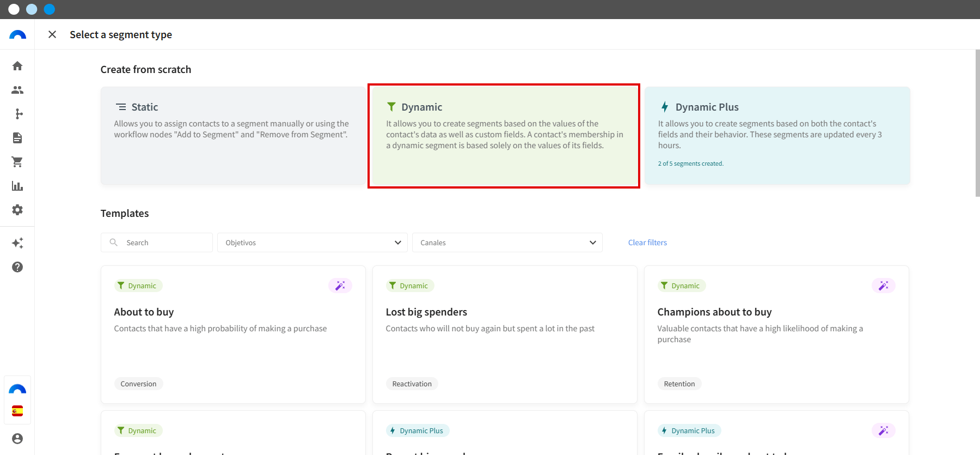Open the Champions about to buy template
980x455 pixels.
[x=776, y=335]
